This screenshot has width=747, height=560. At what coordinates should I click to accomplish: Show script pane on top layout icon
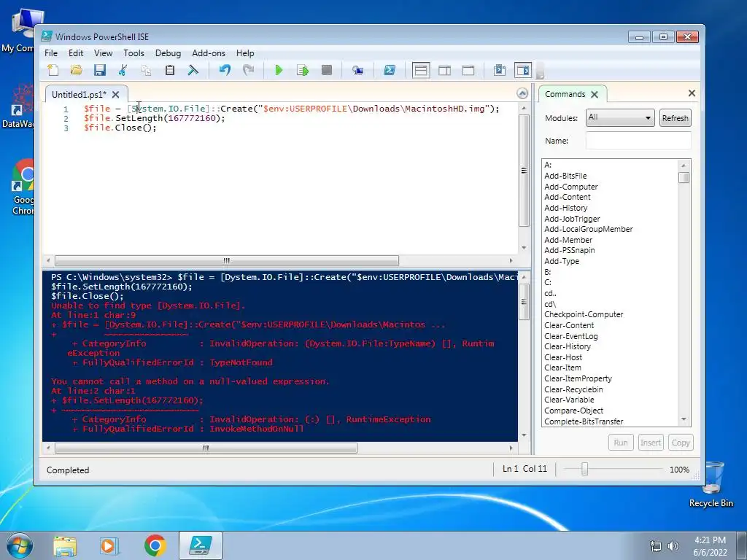pyautogui.click(x=421, y=71)
